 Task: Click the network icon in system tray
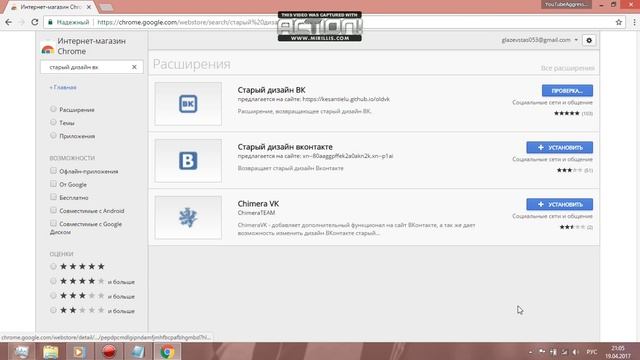coord(564,352)
